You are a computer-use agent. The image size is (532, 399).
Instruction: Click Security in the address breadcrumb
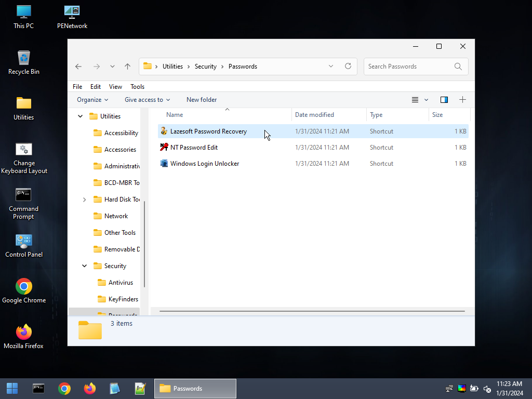(x=206, y=66)
